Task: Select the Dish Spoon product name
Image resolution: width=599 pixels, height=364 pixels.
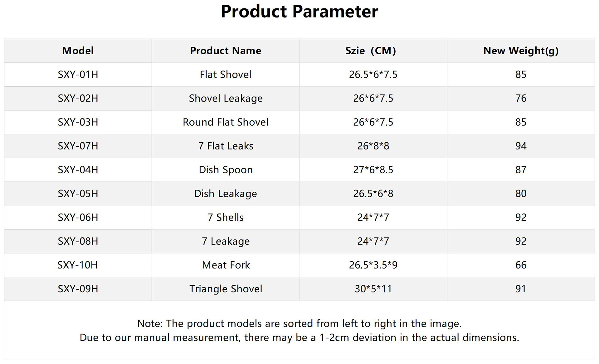Action: (225, 170)
